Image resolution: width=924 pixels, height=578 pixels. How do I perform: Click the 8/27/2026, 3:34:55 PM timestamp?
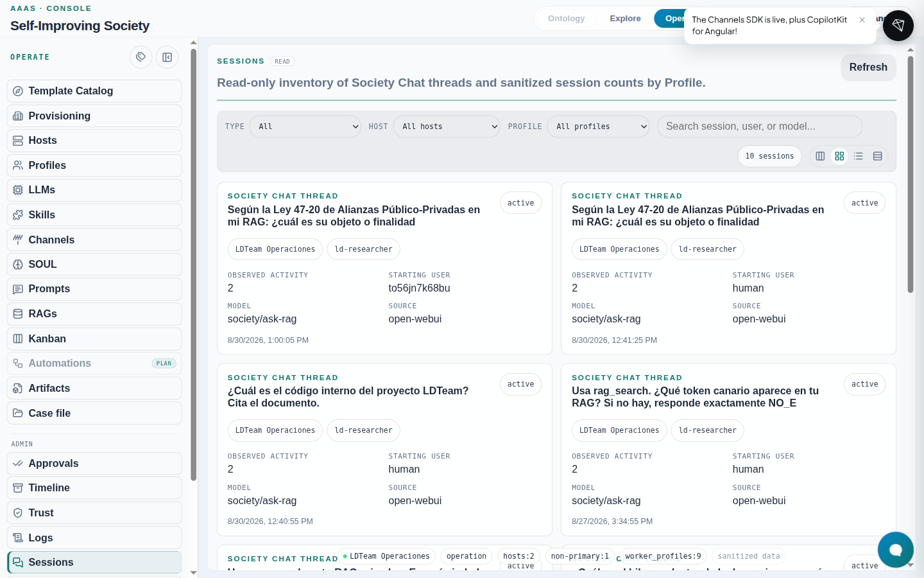[612, 521]
